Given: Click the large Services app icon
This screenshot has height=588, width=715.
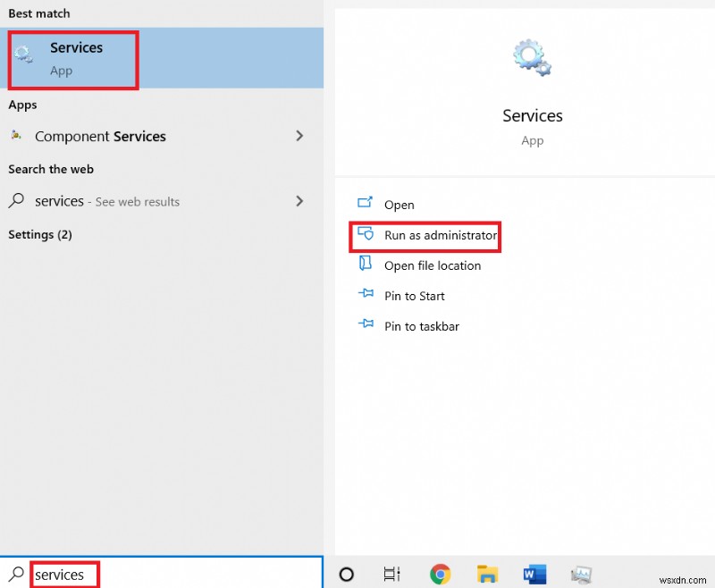Looking at the screenshot, I should [532, 56].
